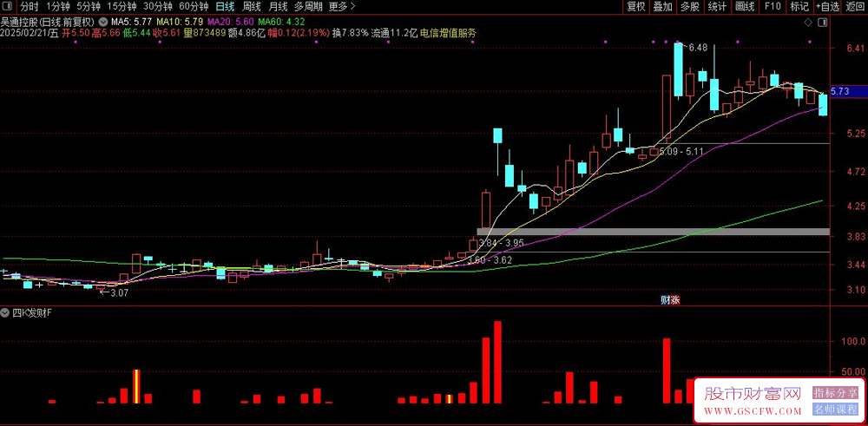Select the 15分钟 period tab

pos(122,7)
